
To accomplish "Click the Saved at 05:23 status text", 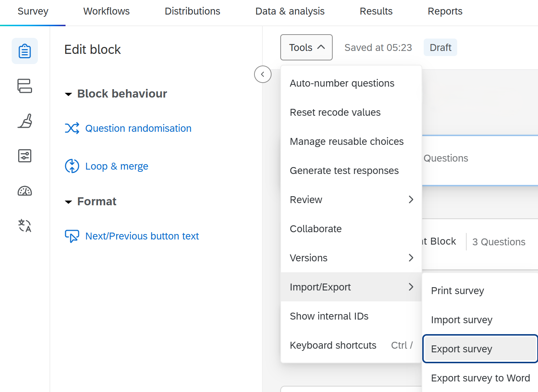I will tap(378, 47).
